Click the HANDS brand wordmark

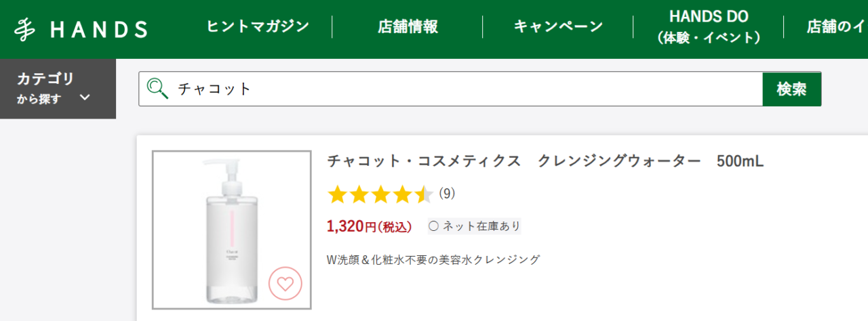point(99,29)
